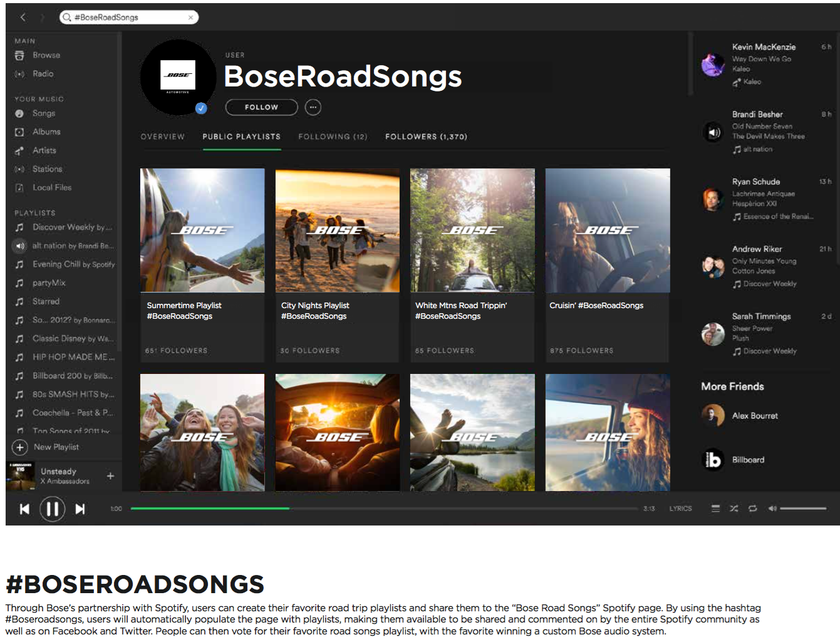Screen dimensions: 840x642
Task: Show Lyrics for the current song
Action: tap(680, 509)
